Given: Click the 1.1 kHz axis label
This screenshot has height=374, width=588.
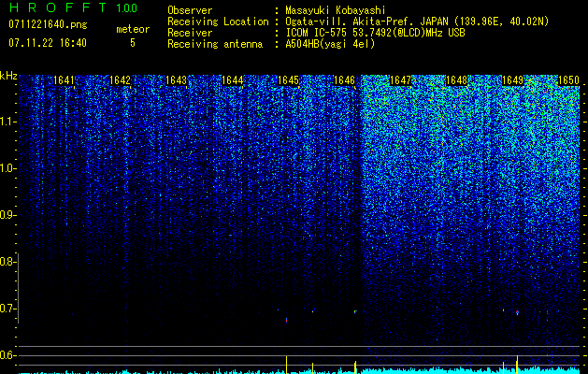Looking at the screenshot, I should tap(7, 122).
